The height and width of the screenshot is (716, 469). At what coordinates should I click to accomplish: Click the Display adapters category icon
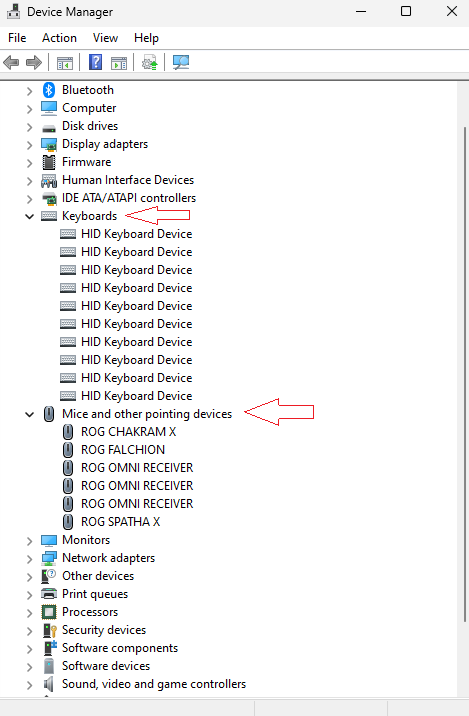coord(49,144)
